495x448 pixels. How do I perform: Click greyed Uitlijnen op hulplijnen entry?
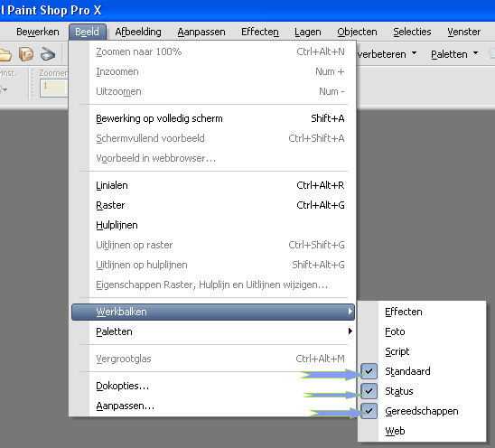point(213,265)
